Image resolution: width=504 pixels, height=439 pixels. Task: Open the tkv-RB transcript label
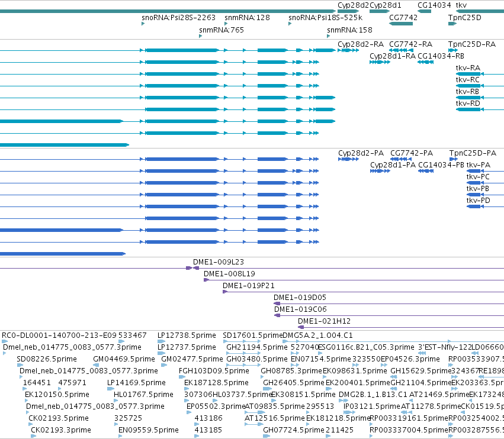click(467, 92)
